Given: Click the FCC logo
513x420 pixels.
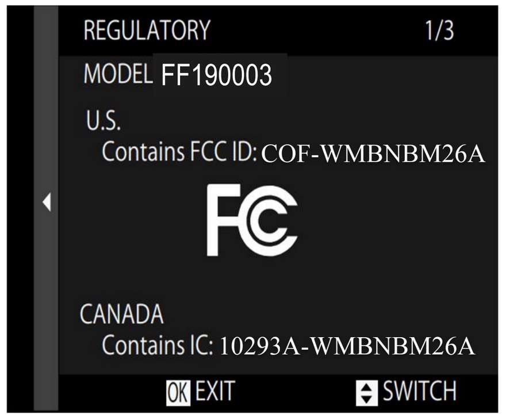Looking at the screenshot, I should (x=252, y=220).
